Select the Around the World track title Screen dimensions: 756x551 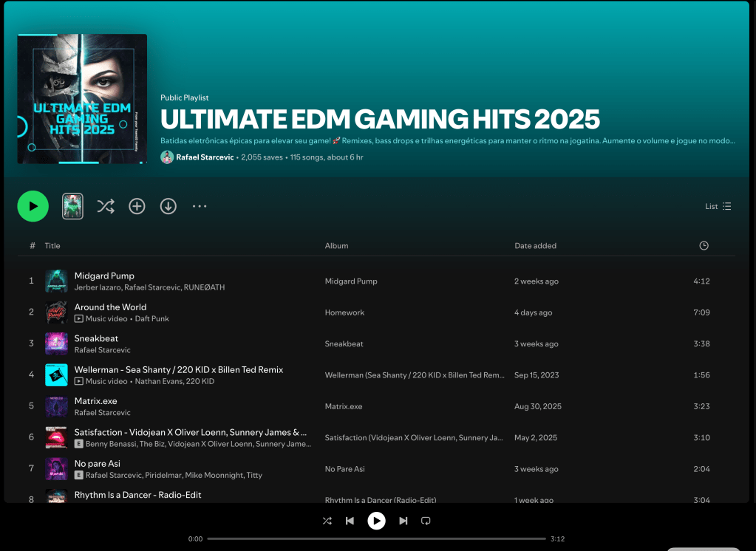110,307
